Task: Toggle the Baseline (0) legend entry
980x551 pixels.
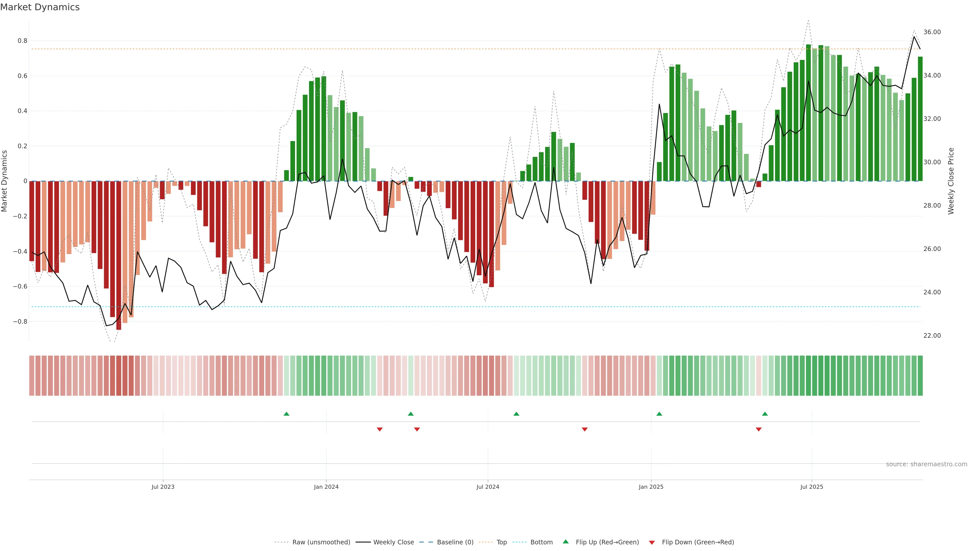Action: 455,542
